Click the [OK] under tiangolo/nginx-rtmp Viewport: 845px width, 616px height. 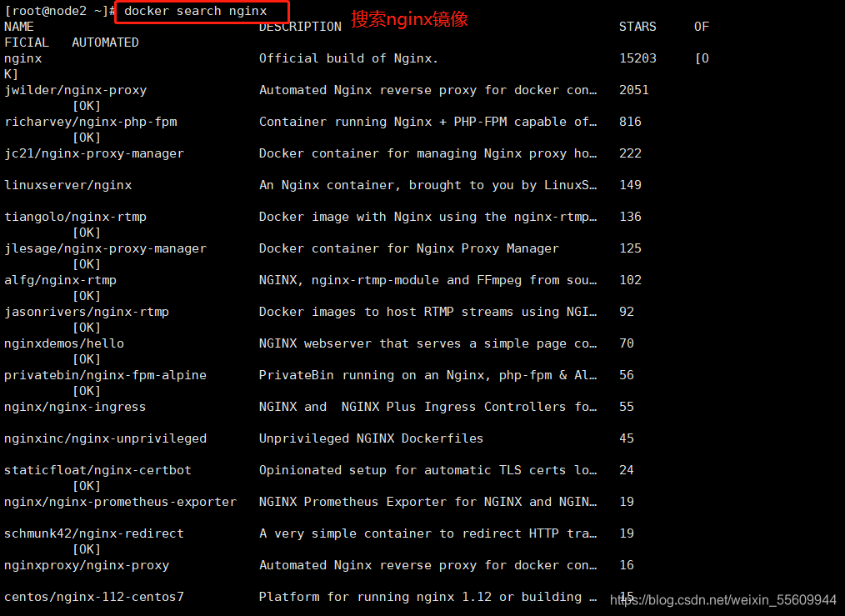(x=87, y=233)
